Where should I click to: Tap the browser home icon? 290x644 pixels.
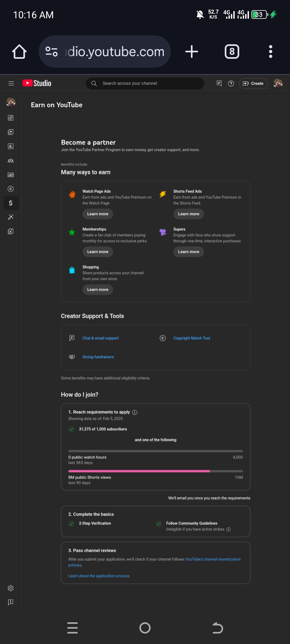click(19, 52)
